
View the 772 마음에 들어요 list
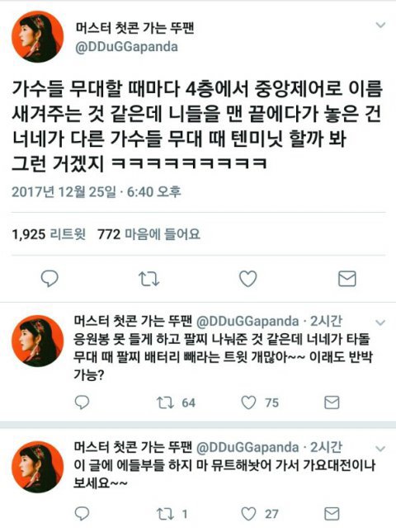149,234
